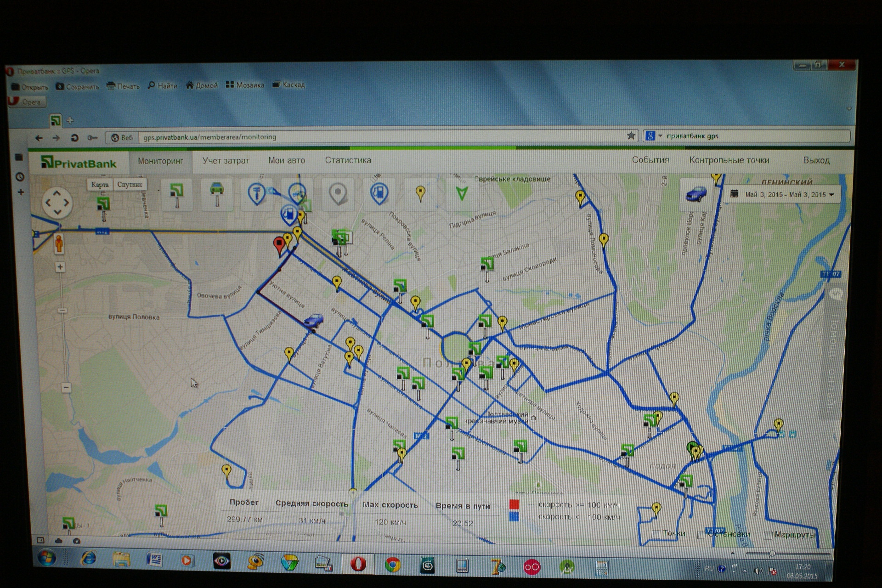882x588 pixels.
Task: Click the PrivatBank branch marker toolbar icon
Action: (177, 193)
